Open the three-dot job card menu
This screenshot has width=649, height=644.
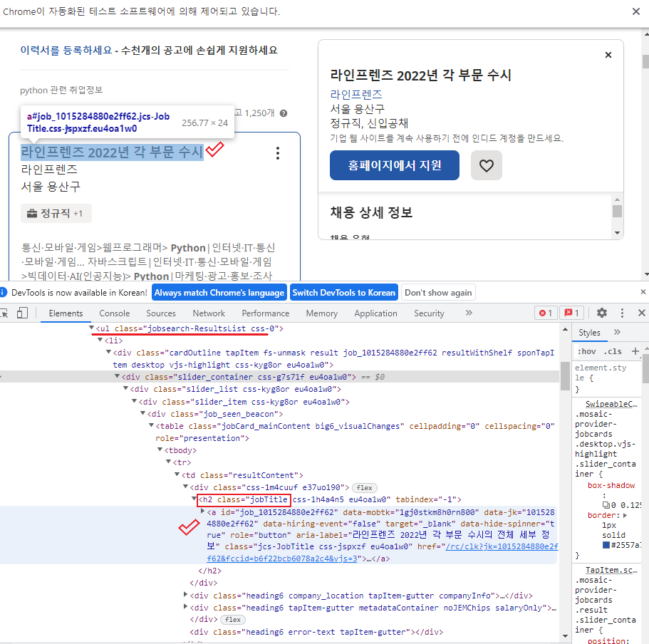[x=278, y=153]
